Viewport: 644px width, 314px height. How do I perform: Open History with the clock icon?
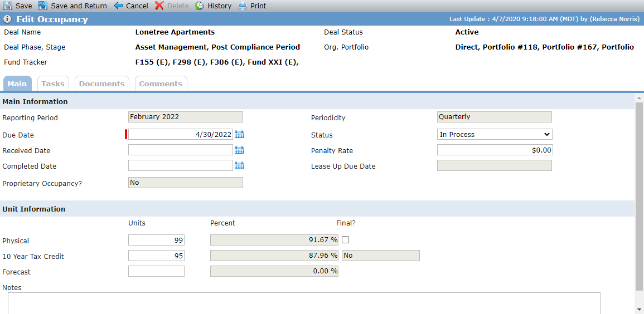[200, 6]
